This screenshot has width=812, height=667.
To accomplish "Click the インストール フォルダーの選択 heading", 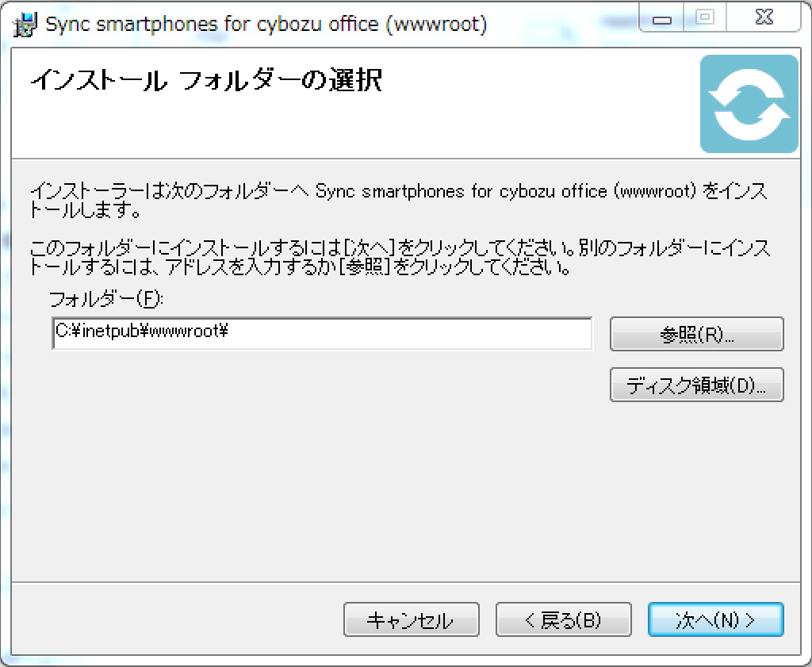I will pos(206,81).
